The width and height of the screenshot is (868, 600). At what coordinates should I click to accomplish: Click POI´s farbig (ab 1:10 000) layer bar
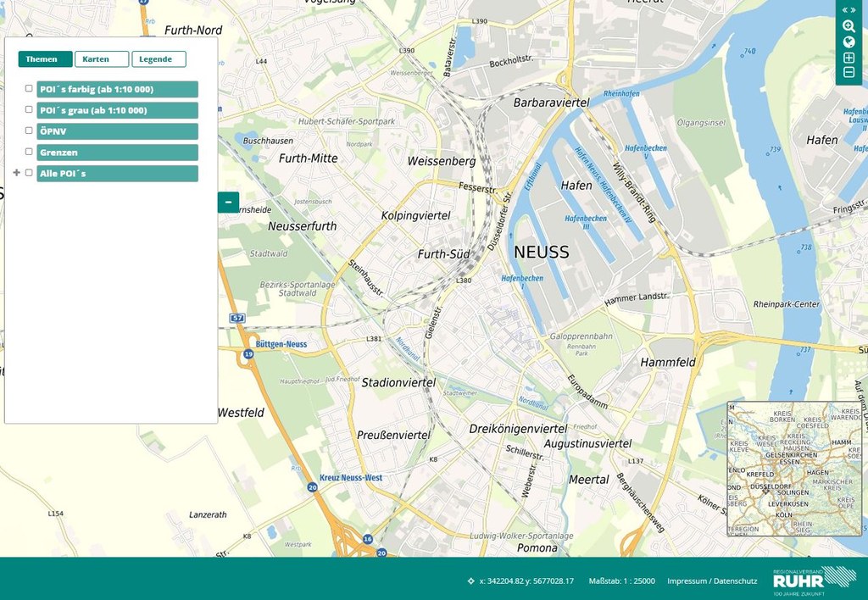point(117,89)
